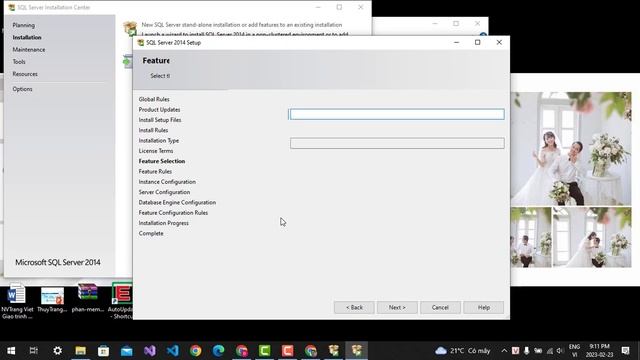Click the New SQL Server stand-alone installation link
Viewport: 640px width, 360px height.
(242, 25)
